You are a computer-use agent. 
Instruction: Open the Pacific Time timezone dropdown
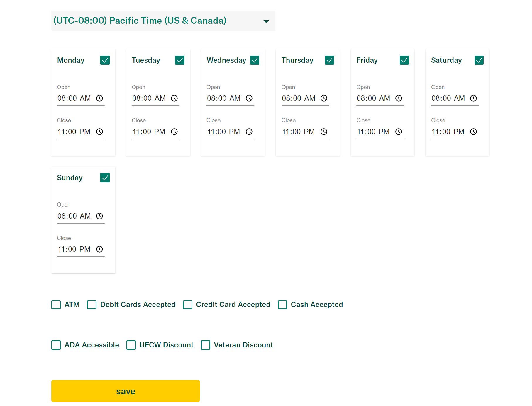coord(163,21)
